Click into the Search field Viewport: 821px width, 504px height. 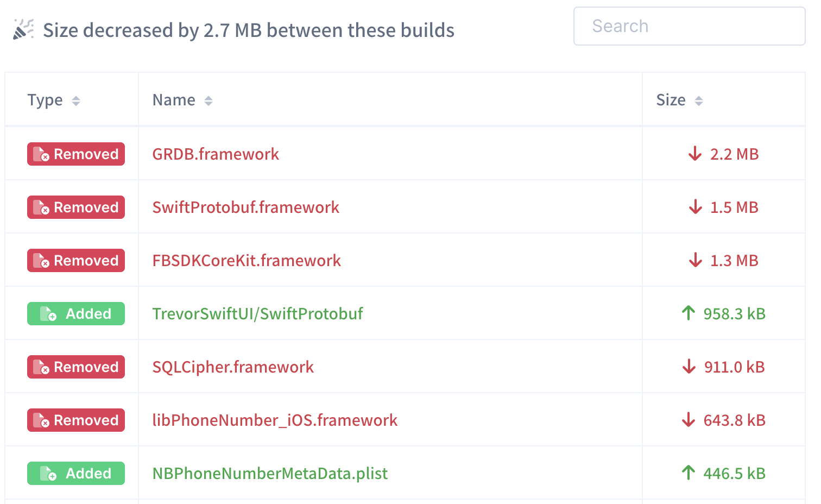[690, 26]
